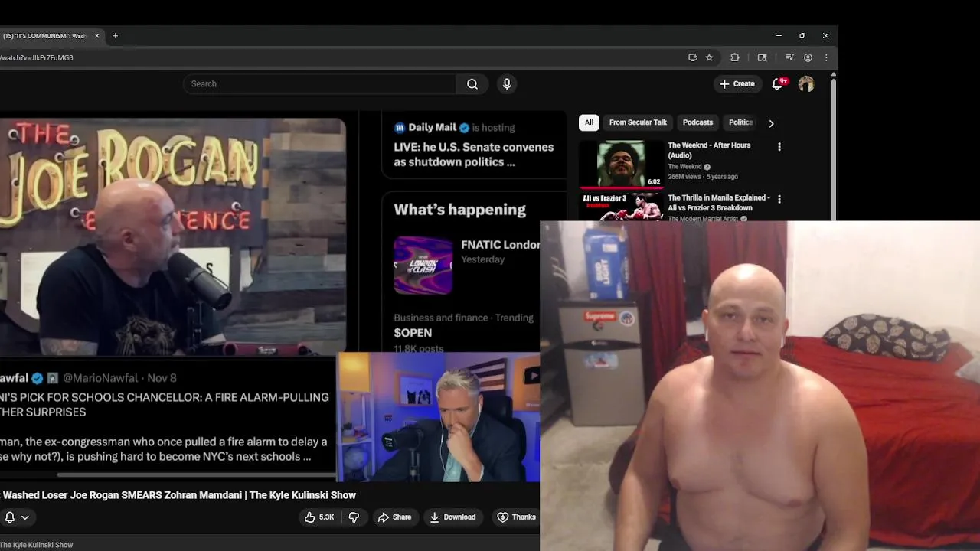Open YouTube notifications bell
Image resolution: width=980 pixels, height=551 pixels.
coord(777,84)
